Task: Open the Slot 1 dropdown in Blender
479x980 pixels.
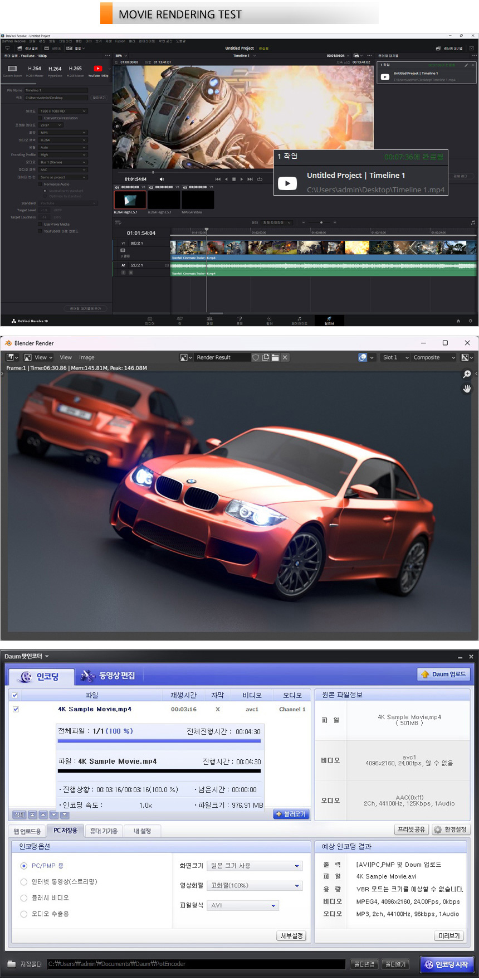Action: coord(395,357)
